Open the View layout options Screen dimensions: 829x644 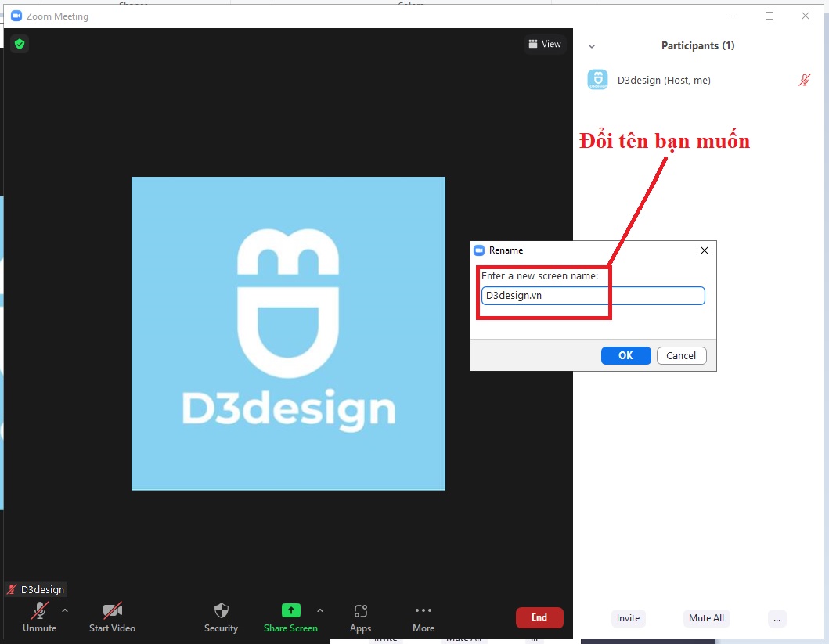click(545, 44)
